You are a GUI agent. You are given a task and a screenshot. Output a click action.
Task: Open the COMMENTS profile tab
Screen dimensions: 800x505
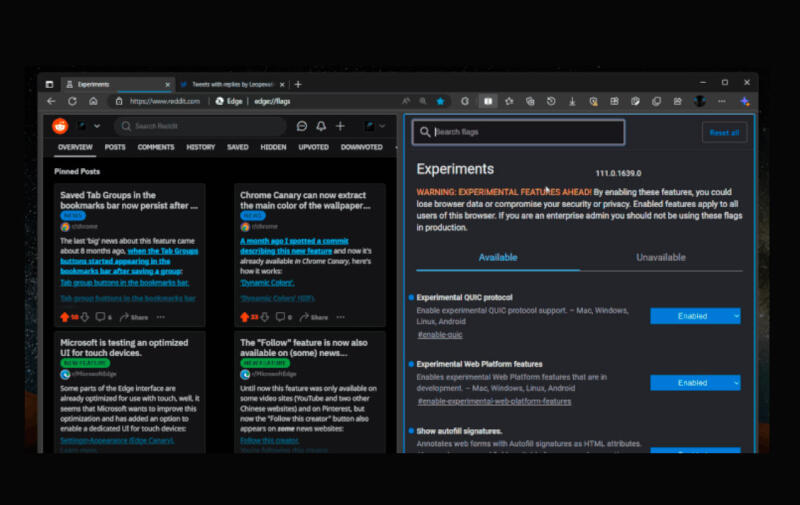click(156, 147)
